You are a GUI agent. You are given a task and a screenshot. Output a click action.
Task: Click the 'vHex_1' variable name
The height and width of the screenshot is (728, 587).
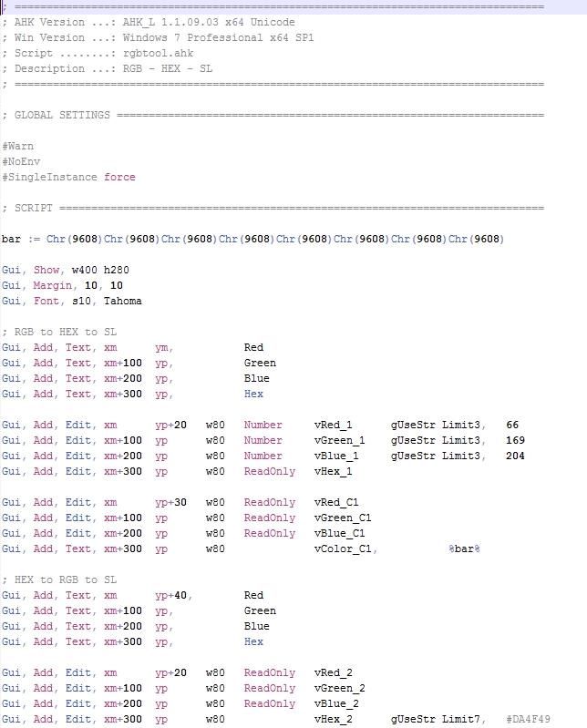333,471
